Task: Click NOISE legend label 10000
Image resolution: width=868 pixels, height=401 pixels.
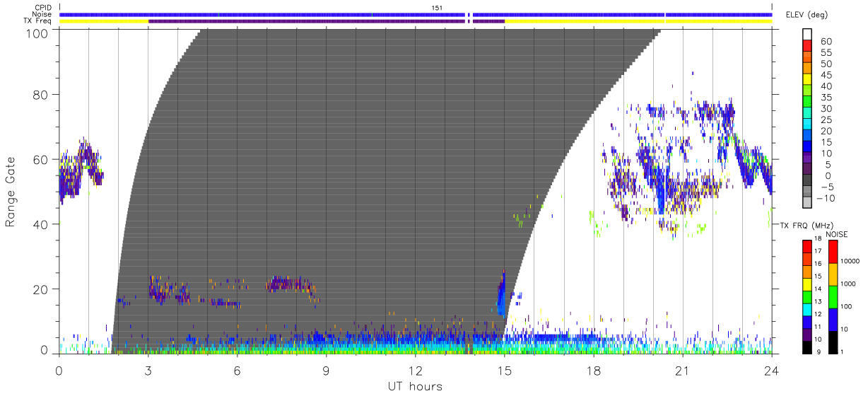Action: 850,261
